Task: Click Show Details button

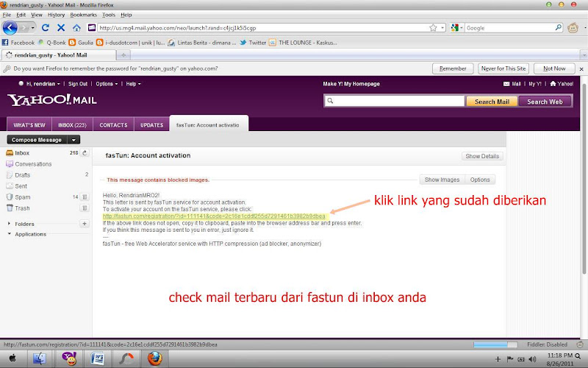Action: [x=482, y=156]
